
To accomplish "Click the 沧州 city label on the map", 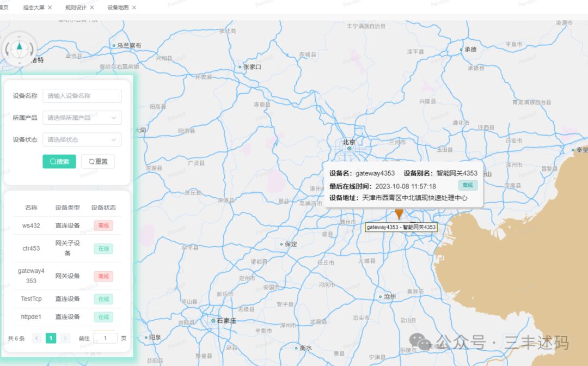I will coord(390,296).
